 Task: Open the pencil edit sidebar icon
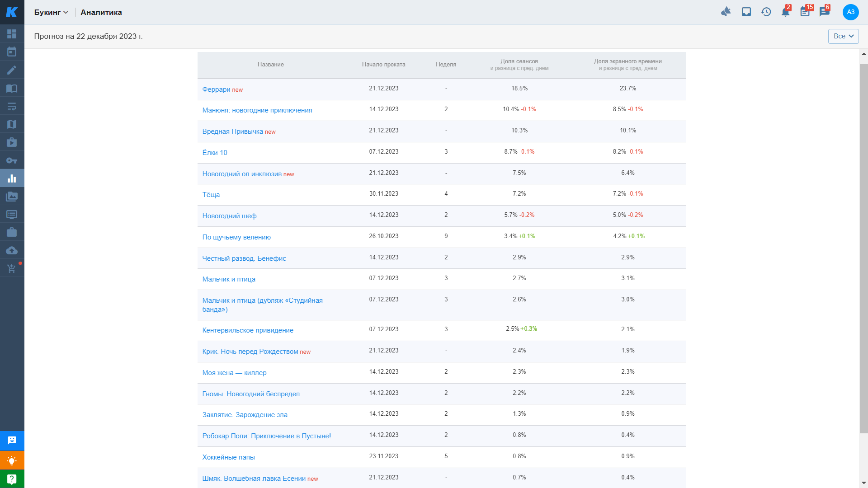tap(12, 70)
